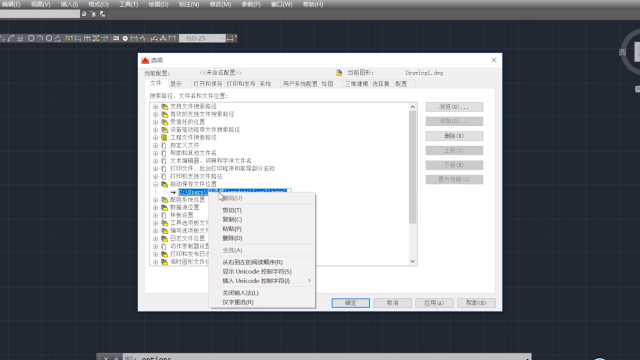Click the jogged linear icon
This screenshot has width=640, height=360.
[x=143, y=38]
